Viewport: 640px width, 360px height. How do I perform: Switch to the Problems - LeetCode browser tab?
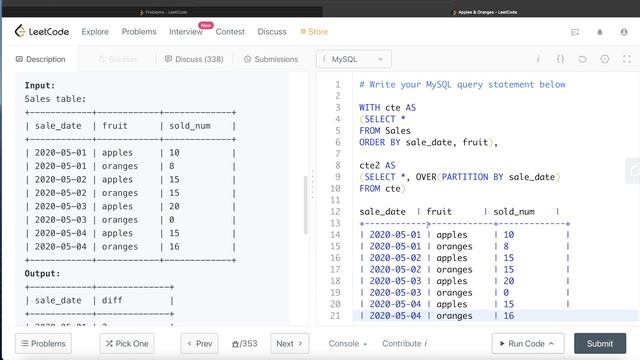(163, 12)
